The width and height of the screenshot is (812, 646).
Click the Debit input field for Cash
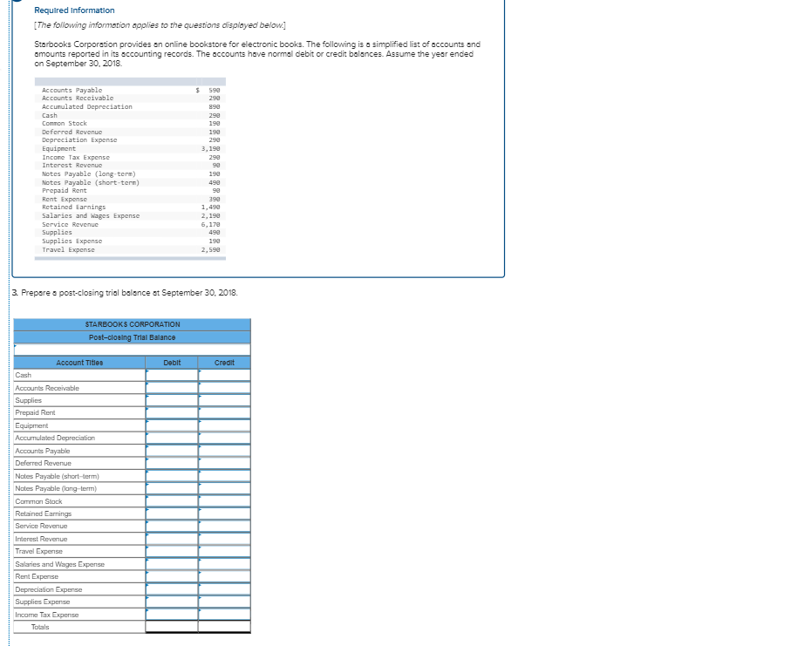[x=171, y=375]
